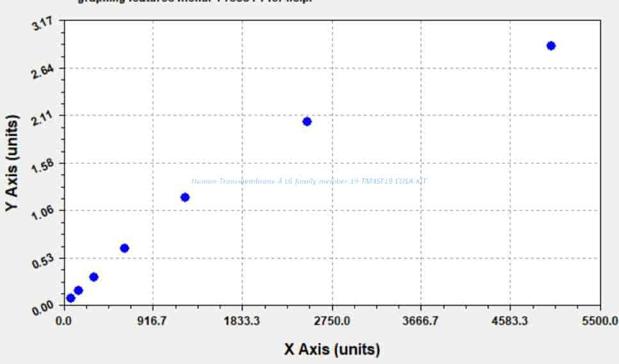The image size is (619, 364).
Task: Select the data point near x 1250
Action: (185, 197)
